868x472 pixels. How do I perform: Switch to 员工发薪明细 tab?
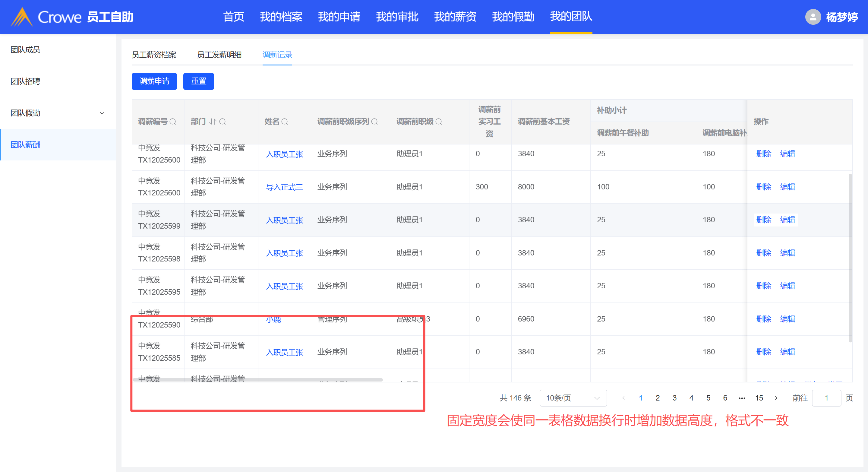click(219, 55)
